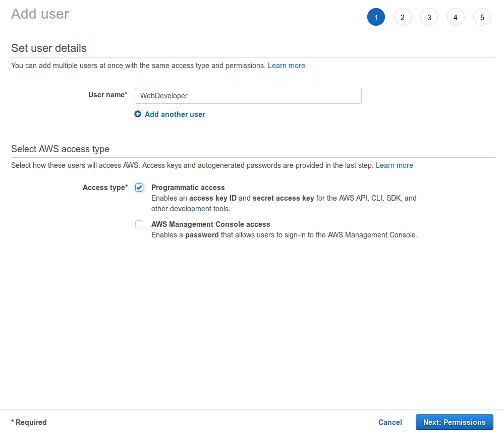
Task: Uncheck the Programmatic access checkbox
Action: (139, 188)
